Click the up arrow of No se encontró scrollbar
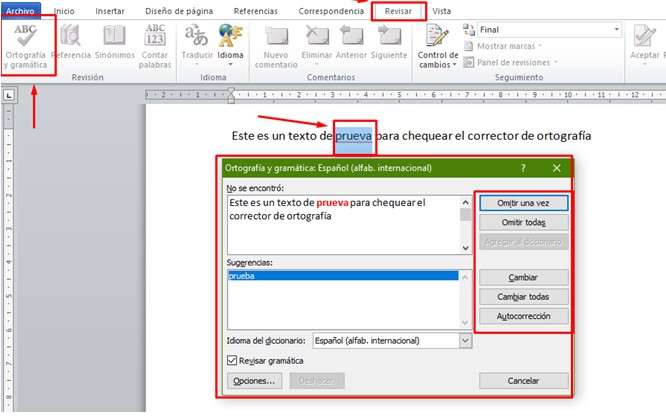This screenshot has width=666, height=418. click(x=466, y=202)
